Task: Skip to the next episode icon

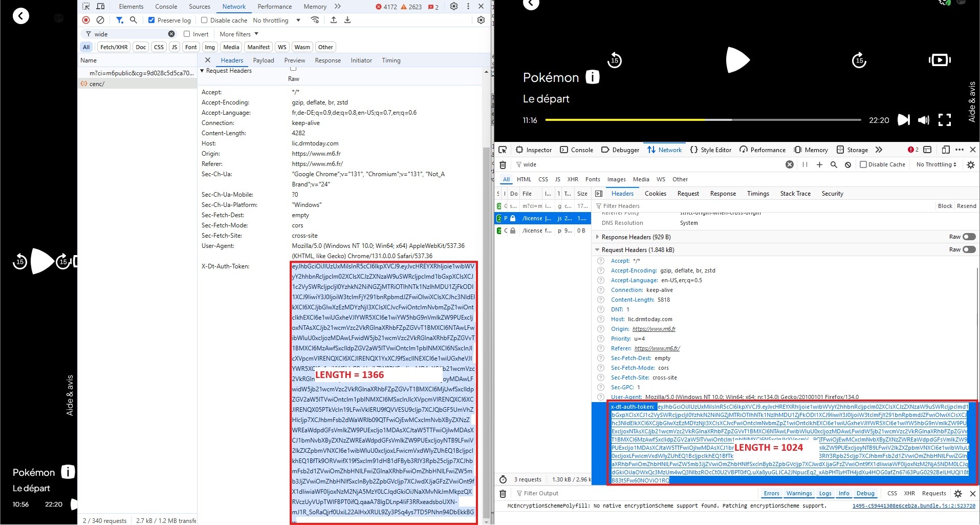Action: tap(904, 120)
